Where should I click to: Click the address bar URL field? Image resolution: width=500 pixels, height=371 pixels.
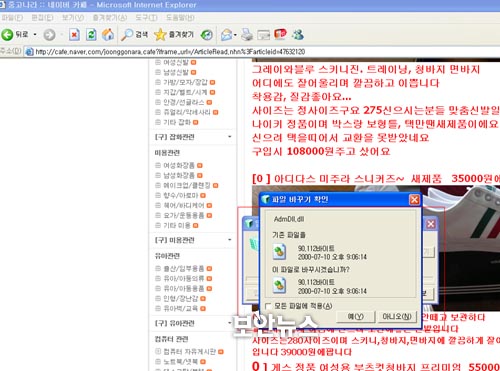(263, 52)
